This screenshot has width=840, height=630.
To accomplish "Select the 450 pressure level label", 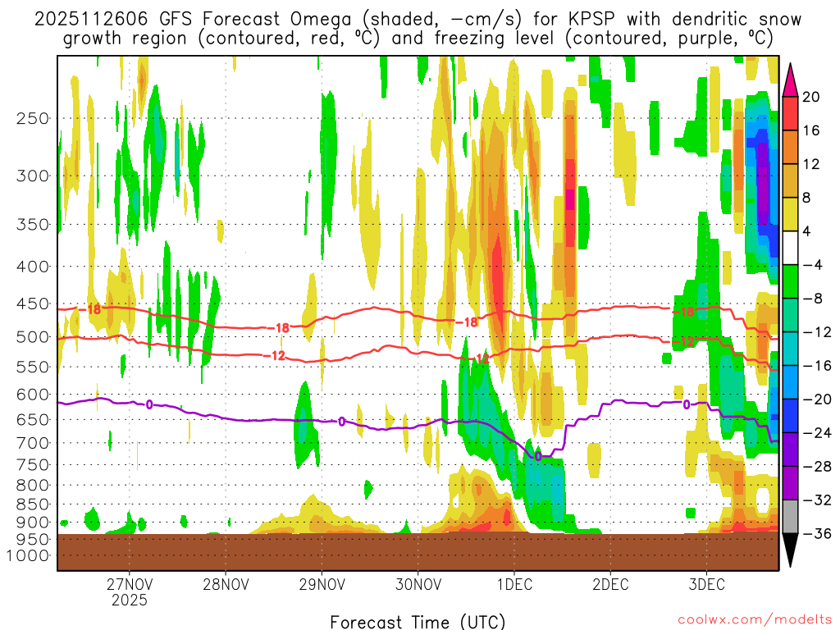I will click(33, 304).
